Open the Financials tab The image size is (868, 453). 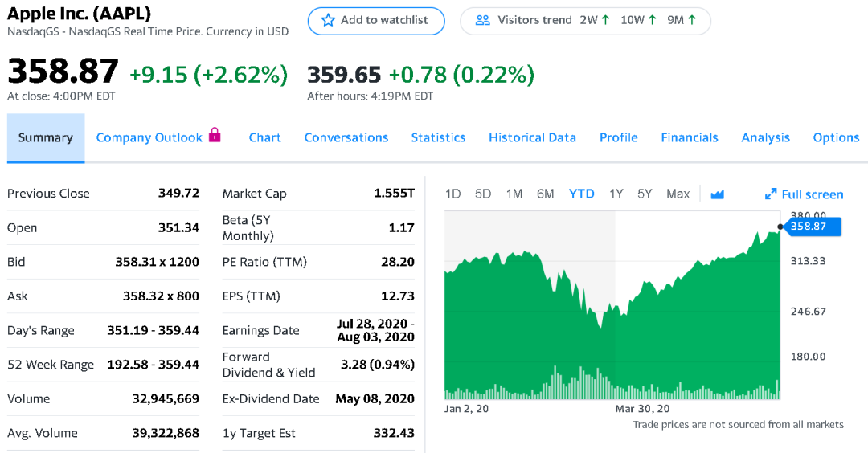click(690, 137)
